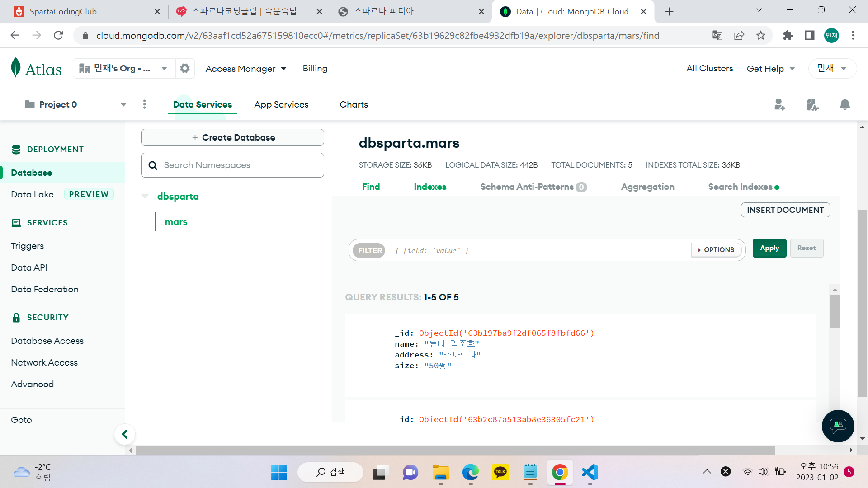Toggle browser side panel icon
The image size is (868, 488).
click(810, 35)
